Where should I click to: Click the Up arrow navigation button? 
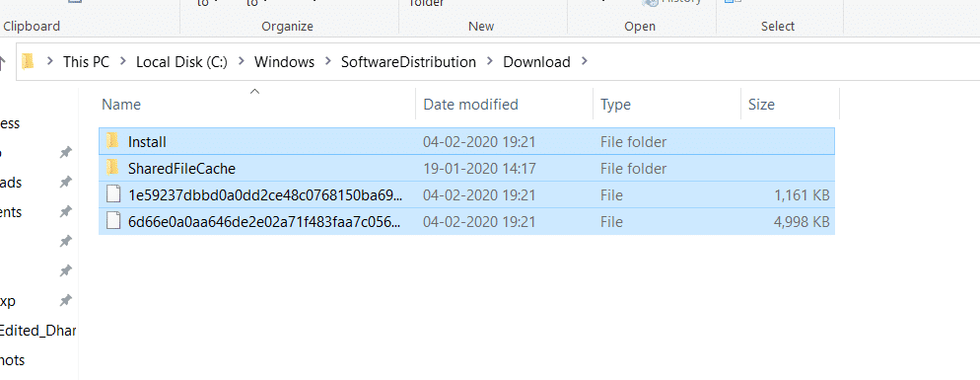3,62
